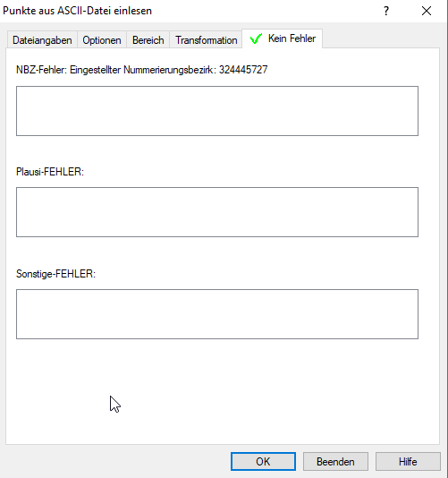This screenshot has height=478, width=448.
Task: Select the Bereich tab
Action: (148, 40)
